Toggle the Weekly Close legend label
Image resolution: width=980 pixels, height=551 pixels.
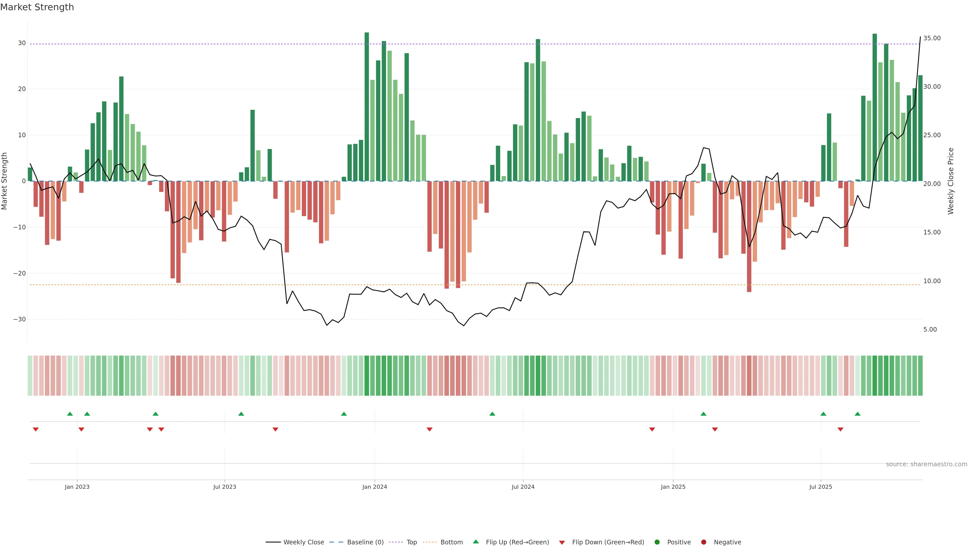304,542
